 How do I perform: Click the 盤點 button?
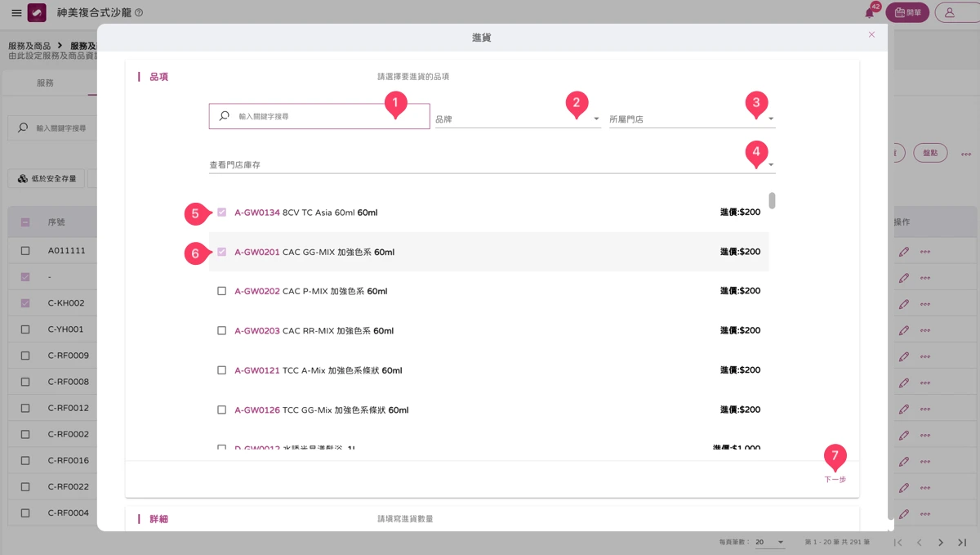click(930, 152)
